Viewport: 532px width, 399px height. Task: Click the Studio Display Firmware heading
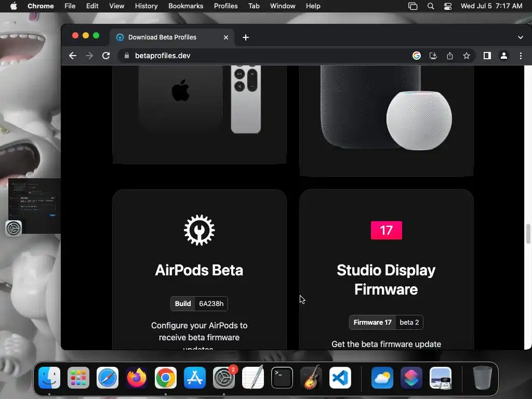coord(386,280)
